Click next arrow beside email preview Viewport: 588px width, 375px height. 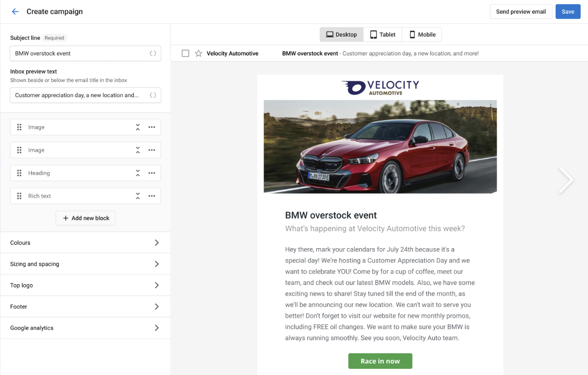pyautogui.click(x=566, y=180)
